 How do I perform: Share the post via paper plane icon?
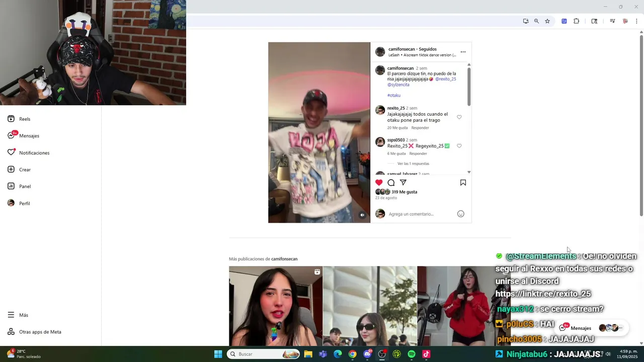pyautogui.click(x=403, y=183)
